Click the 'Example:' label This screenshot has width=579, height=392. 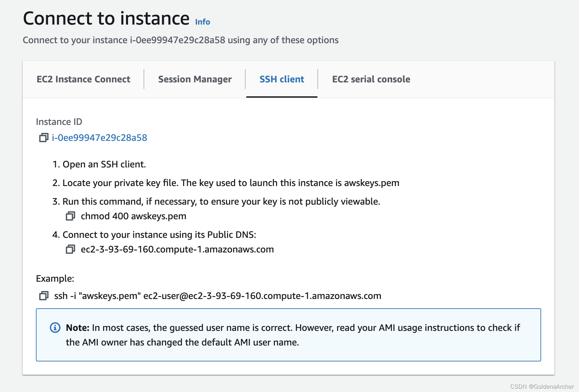pyautogui.click(x=55, y=278)
